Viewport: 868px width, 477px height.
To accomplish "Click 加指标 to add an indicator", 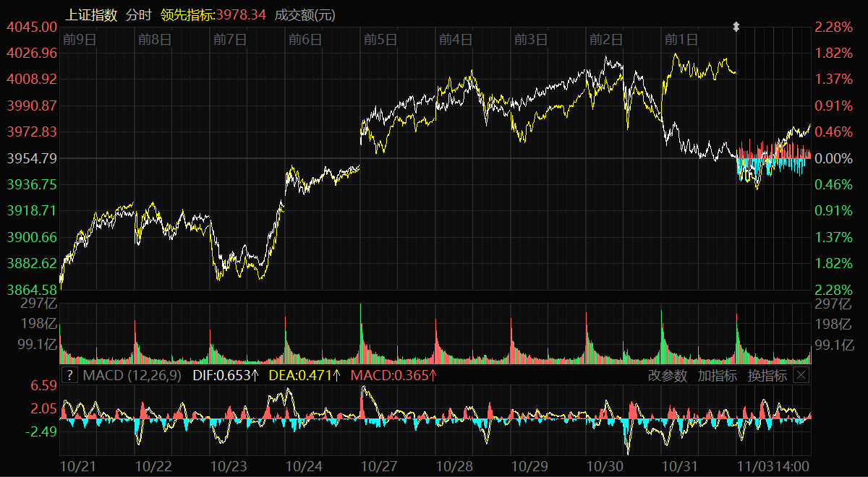I will tap(717, 376).
